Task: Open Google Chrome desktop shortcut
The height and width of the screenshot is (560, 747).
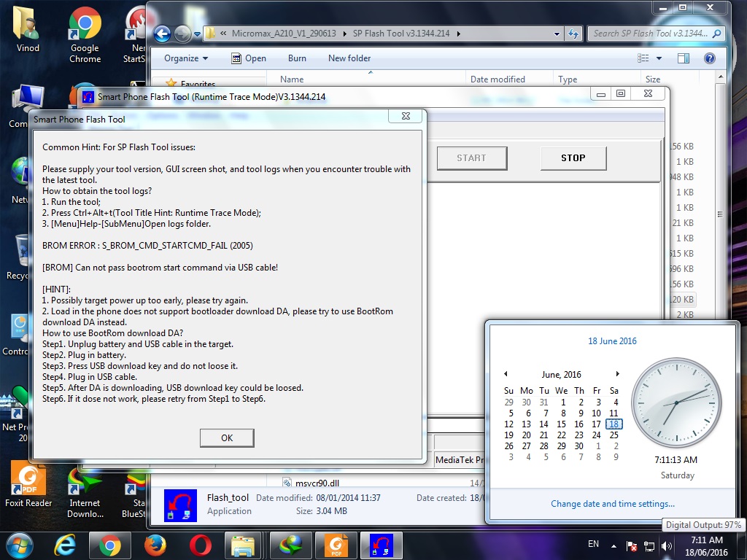Action: click(x=85, y=36)
